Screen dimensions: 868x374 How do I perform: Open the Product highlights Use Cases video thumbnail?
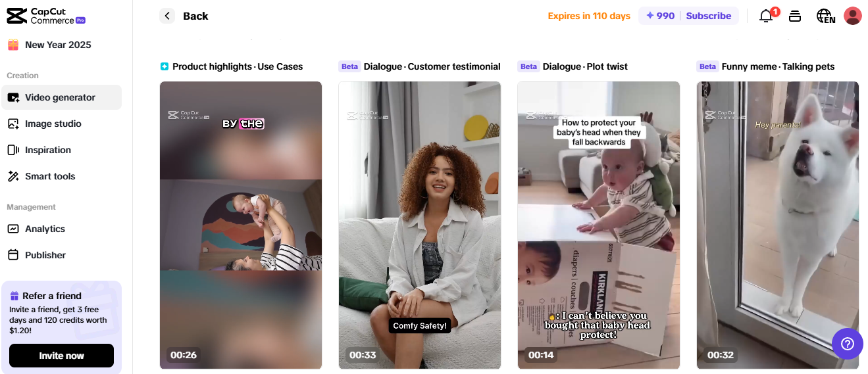pyautogui.click(x=241, y=225)
